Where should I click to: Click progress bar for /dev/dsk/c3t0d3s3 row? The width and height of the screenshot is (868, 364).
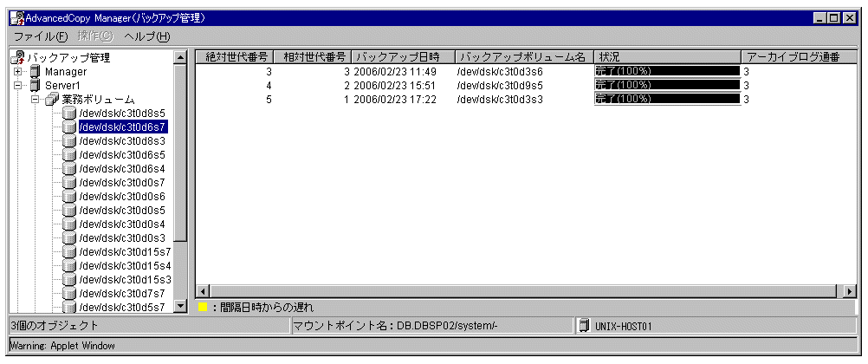[x=668, y=99]
